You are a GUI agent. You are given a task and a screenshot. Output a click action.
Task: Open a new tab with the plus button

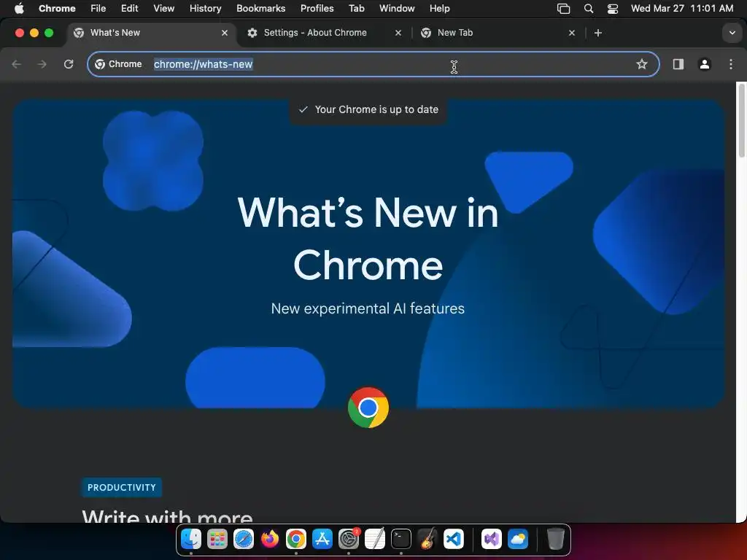[x=598, y=33]
